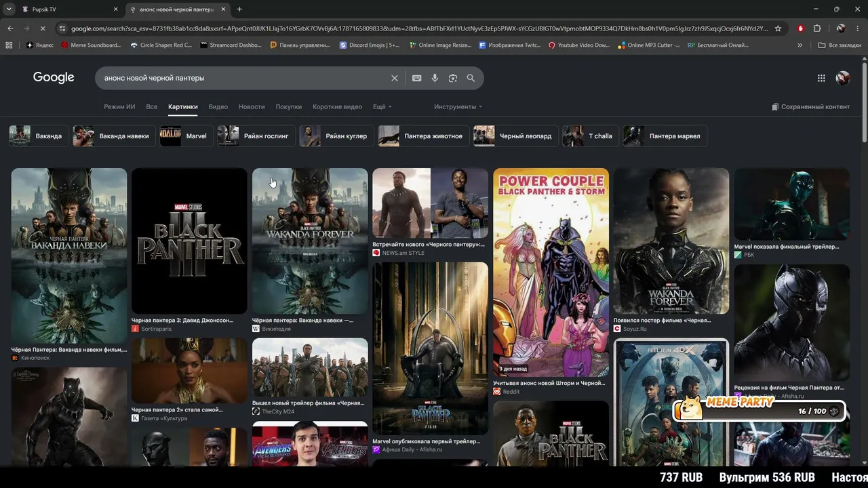Switch to the 'Короткие видео' tab

pyautogui.click(x=337, y=107)
